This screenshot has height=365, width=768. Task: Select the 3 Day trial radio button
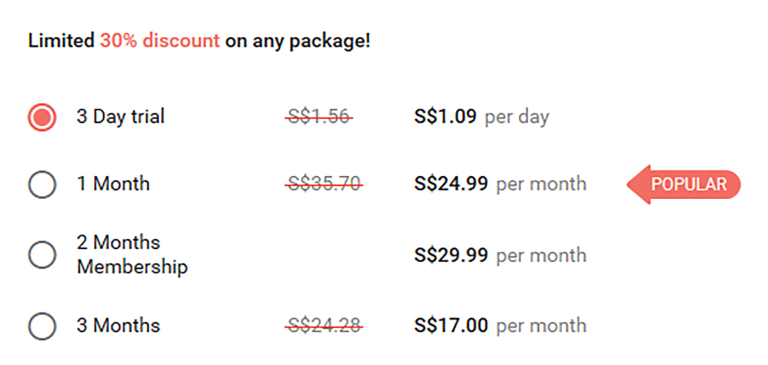click(42, 118)
